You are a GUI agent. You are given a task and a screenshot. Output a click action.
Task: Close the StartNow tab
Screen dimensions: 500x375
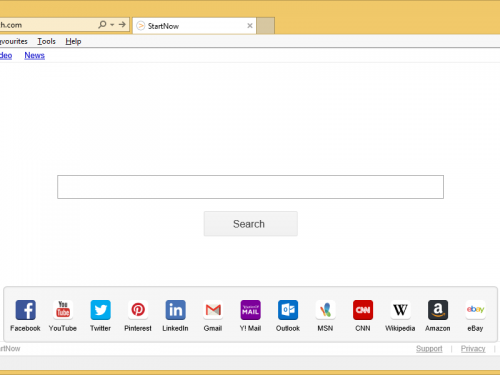(250, 26)
